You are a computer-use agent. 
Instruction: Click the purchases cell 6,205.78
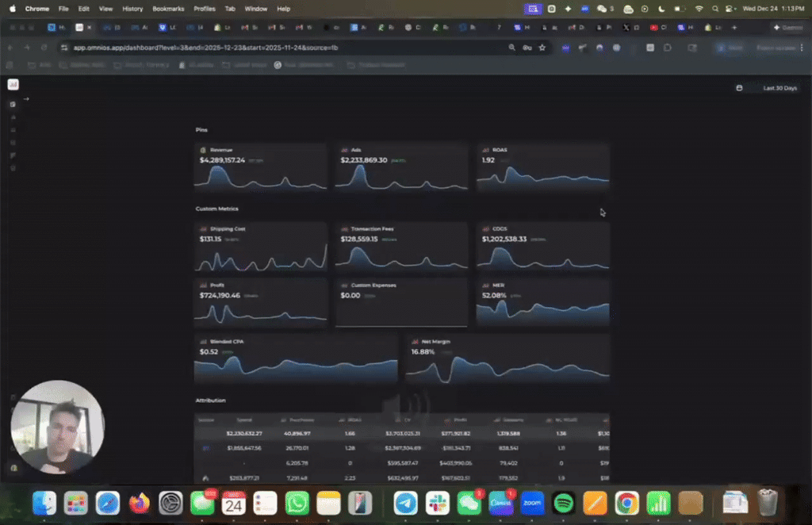point(297,463)
